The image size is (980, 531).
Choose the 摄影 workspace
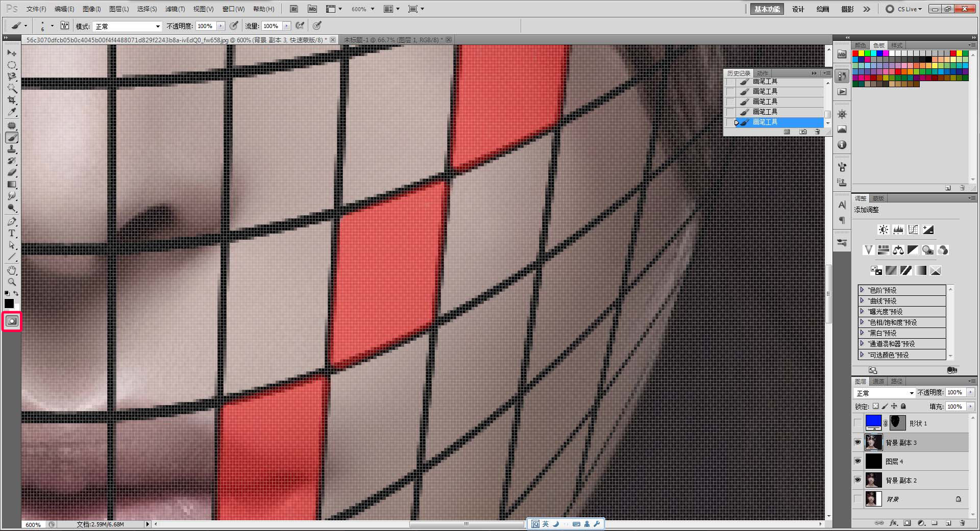pos(847,9)
